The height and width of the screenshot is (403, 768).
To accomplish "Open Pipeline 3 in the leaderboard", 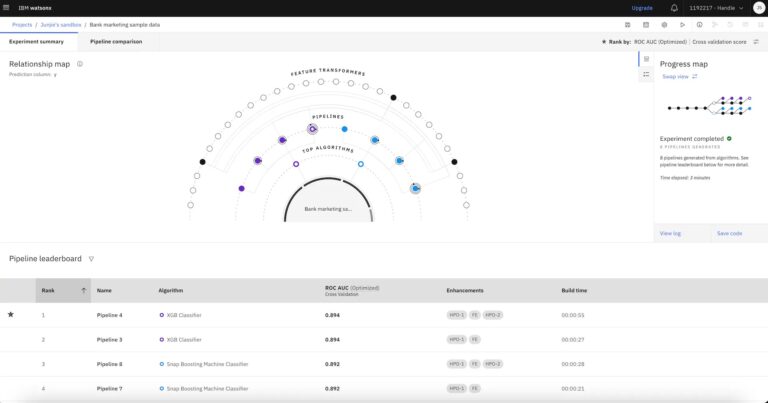I will click(x=110, y=339).
